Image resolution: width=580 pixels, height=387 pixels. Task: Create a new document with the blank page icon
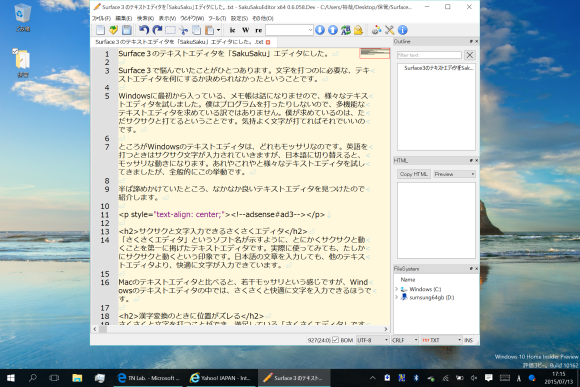point(100,30)
